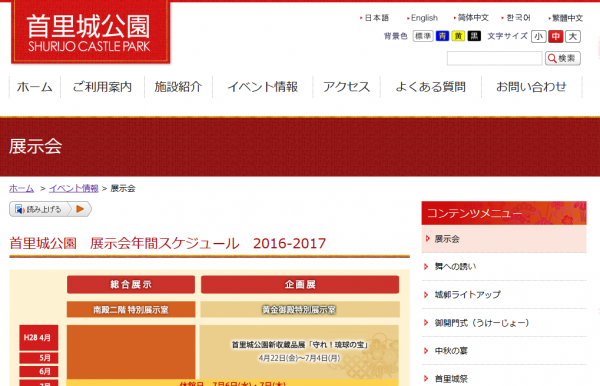Open the アクセス menu item
This screenshot has width=600, height=386.
coord(346,87)
